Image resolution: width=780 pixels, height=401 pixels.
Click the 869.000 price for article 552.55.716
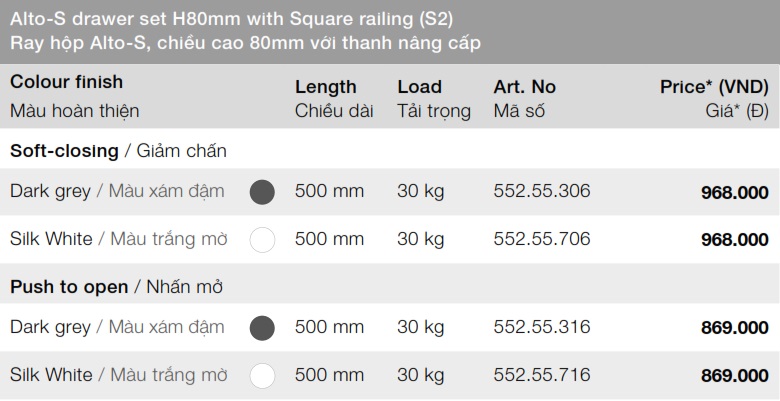[735, 376]
